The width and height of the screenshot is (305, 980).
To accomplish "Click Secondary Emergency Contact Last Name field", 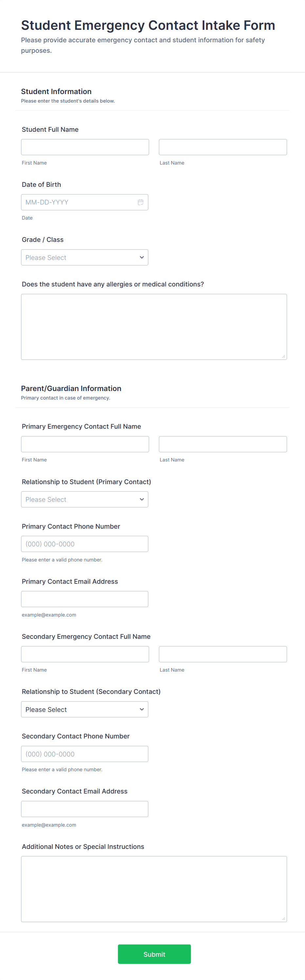I will coord(223,654).
